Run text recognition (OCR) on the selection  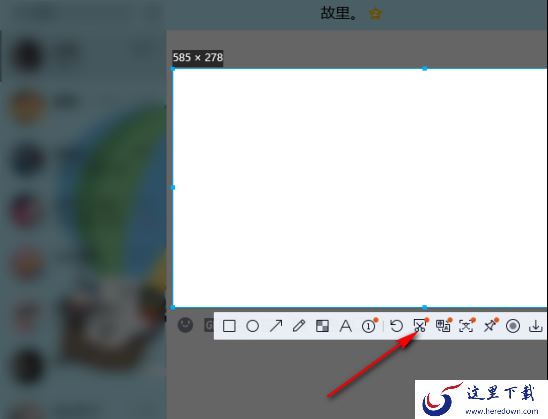click(467, 326)
